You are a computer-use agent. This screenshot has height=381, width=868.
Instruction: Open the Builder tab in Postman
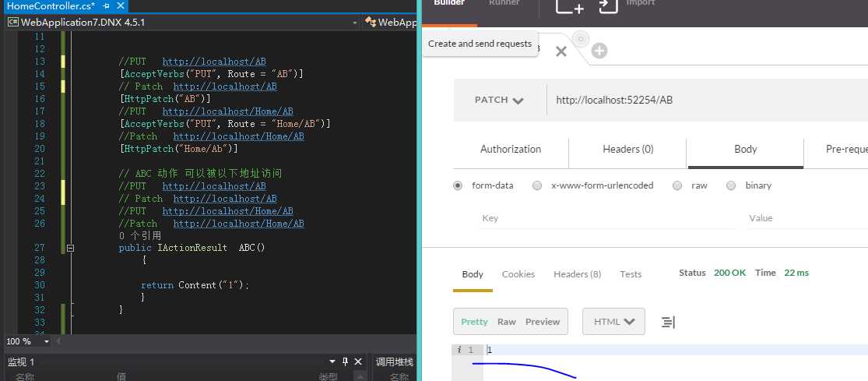pyautogui.click(x=449, y=3)
